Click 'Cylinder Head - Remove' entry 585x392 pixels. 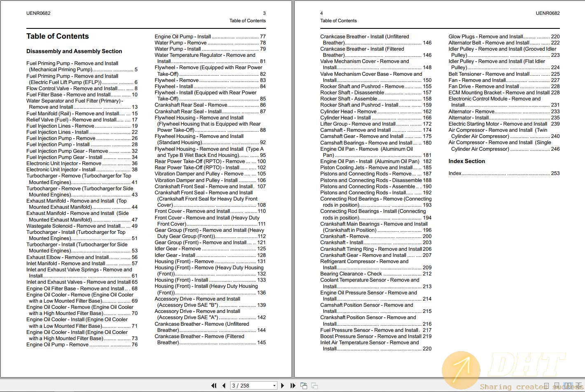coord(376,111)
